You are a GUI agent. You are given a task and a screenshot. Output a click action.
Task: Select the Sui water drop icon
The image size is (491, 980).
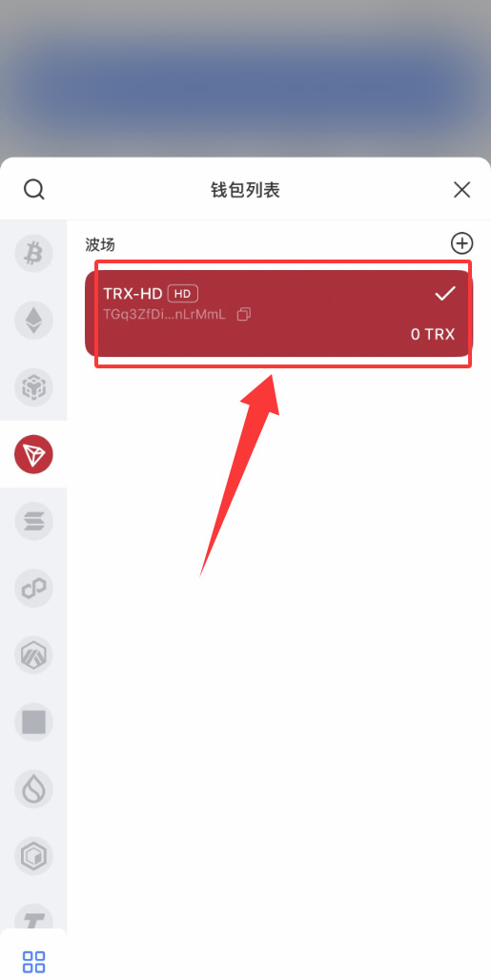[x=33, y=789]
